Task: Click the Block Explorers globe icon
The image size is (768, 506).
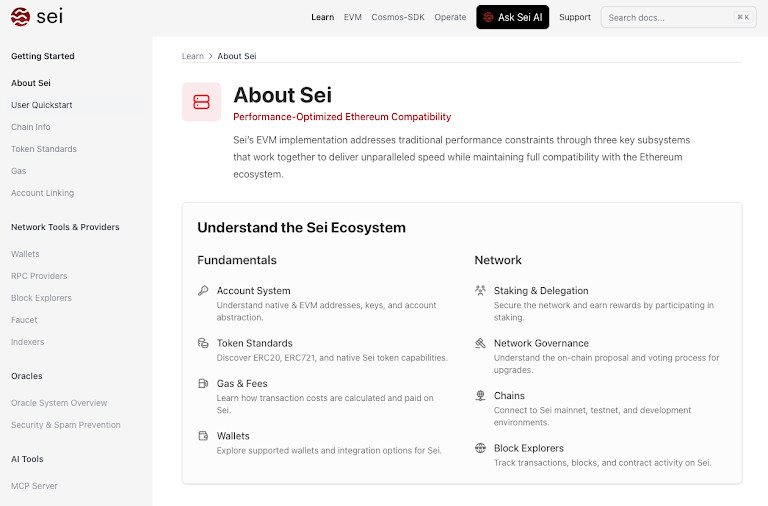Action: [x=480, y=448]
